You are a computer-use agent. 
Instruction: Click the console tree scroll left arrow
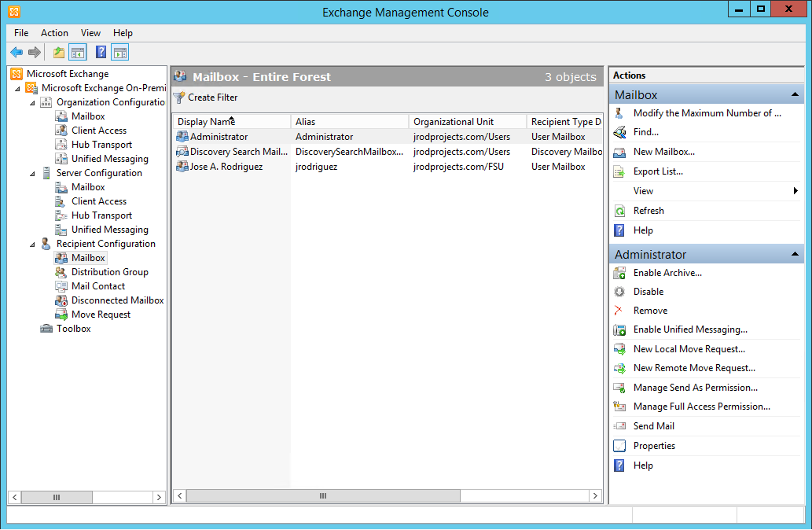coord(14,497)
